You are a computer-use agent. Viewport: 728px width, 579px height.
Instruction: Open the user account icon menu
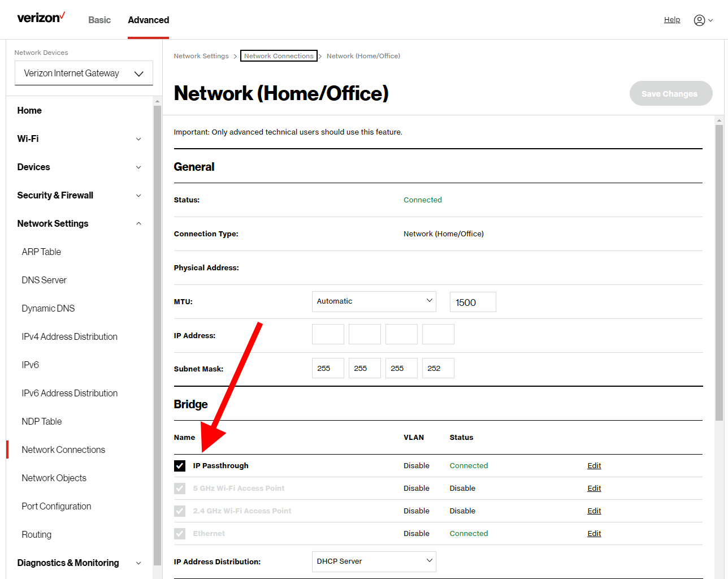703,20
